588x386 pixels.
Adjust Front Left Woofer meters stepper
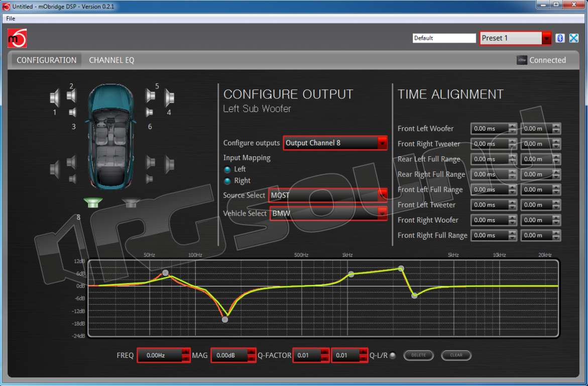556,129
